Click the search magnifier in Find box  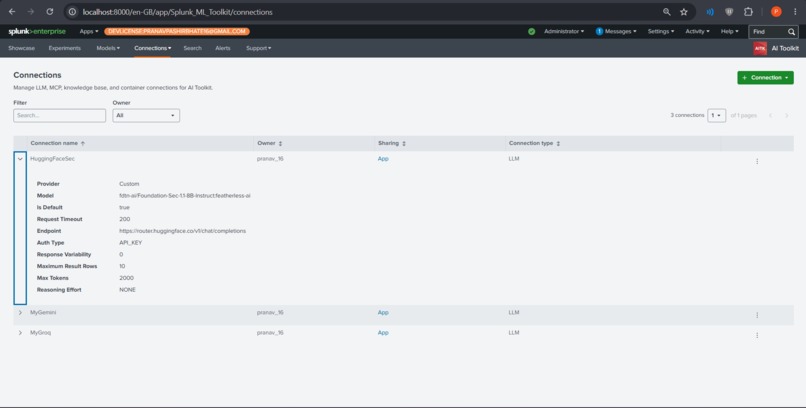tap(792, 32)
